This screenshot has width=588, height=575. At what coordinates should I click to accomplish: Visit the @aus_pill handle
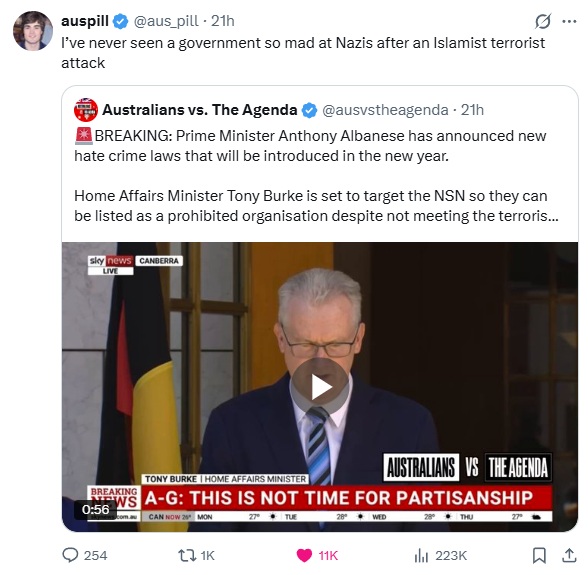click(x=166, y=21)
